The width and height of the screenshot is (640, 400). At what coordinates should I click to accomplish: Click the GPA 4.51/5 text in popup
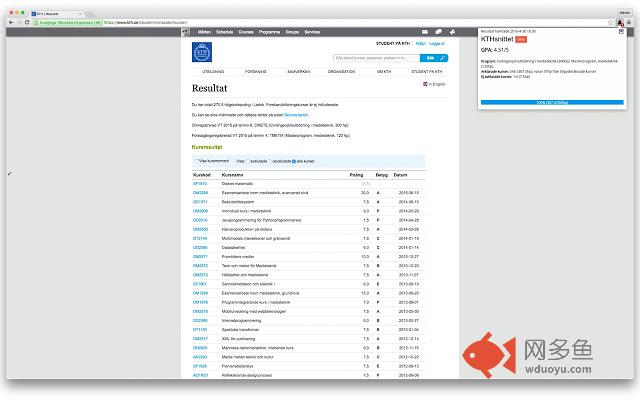(x=495, y=50)
